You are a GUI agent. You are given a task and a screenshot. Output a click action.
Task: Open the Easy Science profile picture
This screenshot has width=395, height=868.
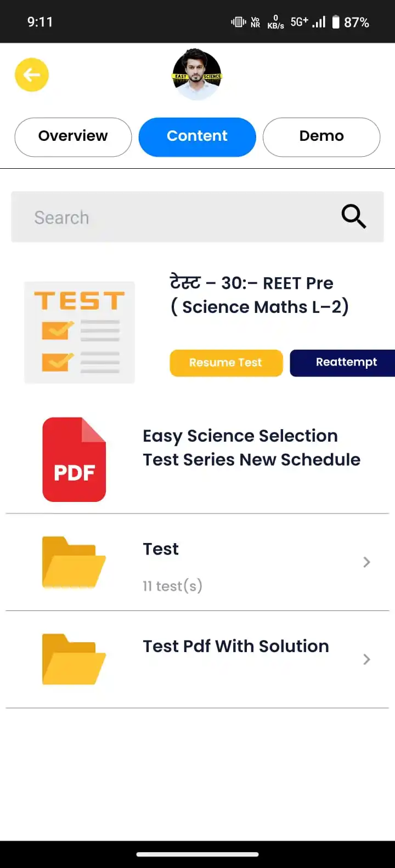pos(197,75)
